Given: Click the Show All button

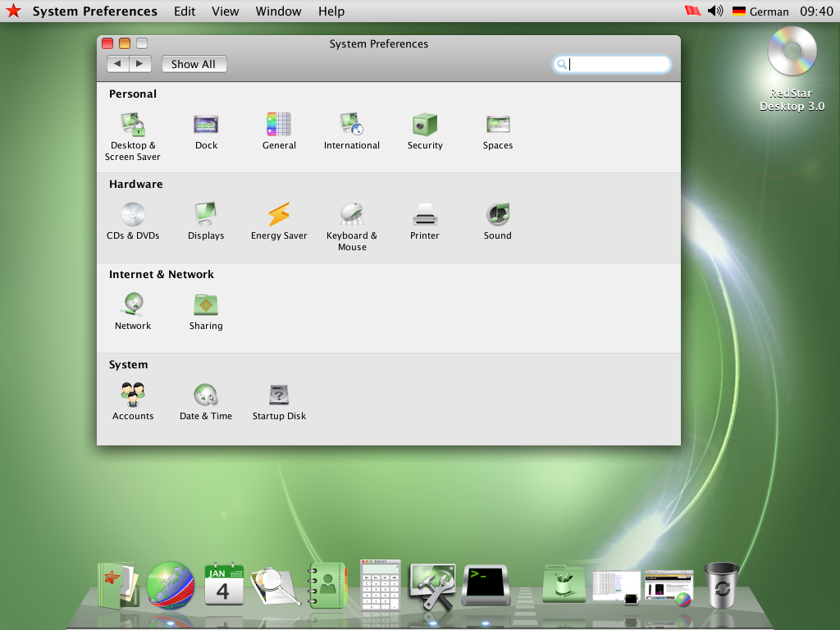Looking at the screenshot, I should pos(194,64).
